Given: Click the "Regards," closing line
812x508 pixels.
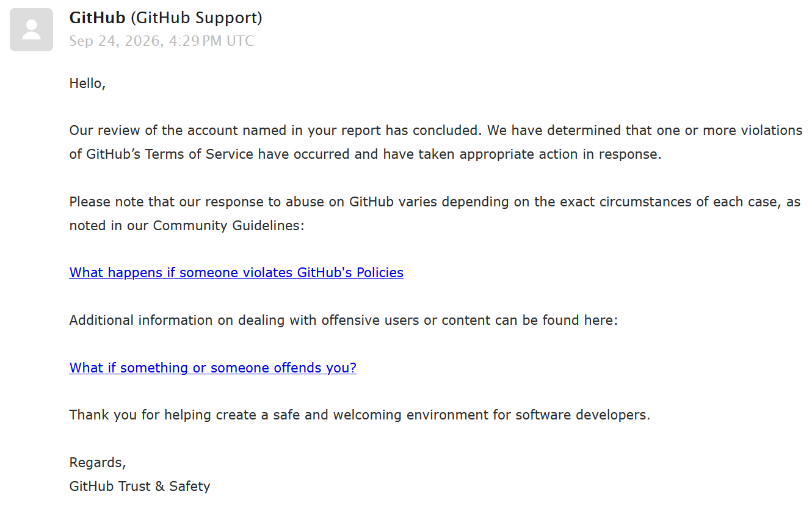Looking at the screenshot, I should coord(98,463).
